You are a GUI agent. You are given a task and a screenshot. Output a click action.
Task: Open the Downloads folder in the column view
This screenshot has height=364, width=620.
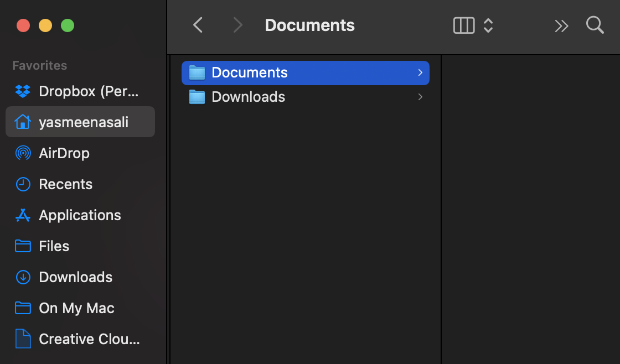coord(248,97)
